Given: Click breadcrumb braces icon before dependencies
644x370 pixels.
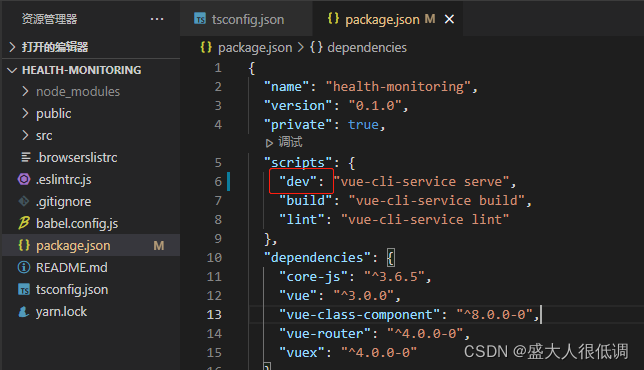Looking at the screenshot, I should pos(316,47).
